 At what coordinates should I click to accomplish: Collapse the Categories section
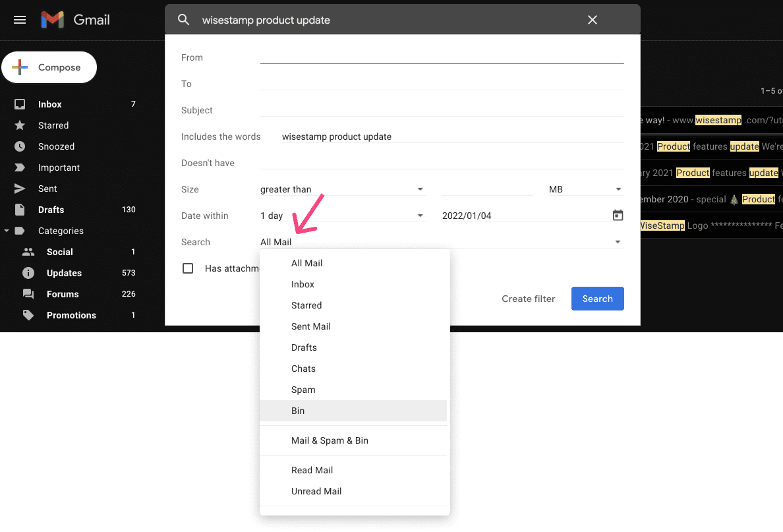[7, 231]
